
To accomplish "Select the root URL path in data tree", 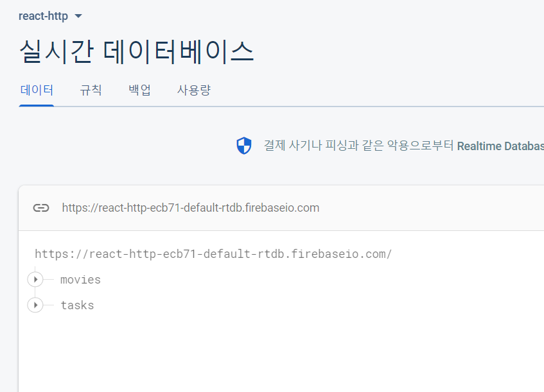I will [213, 254].
